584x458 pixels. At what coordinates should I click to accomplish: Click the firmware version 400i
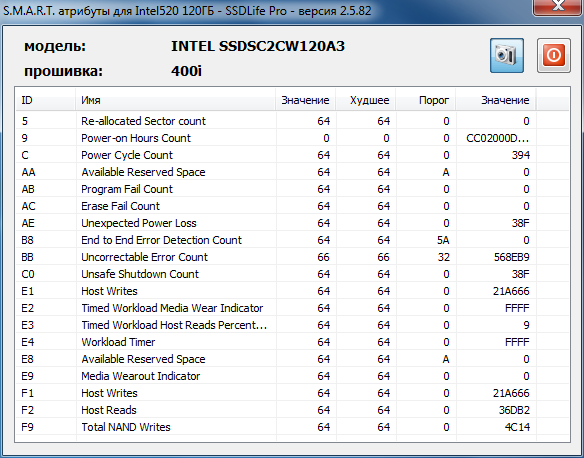coord(186,71)
